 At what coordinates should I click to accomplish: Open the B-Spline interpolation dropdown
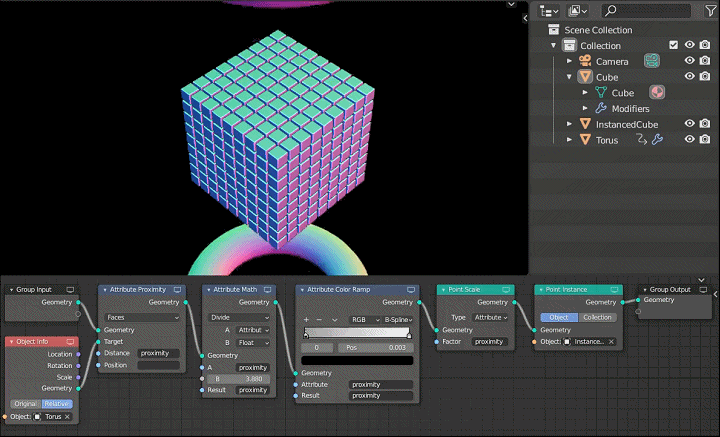click(x=398, y=319)
